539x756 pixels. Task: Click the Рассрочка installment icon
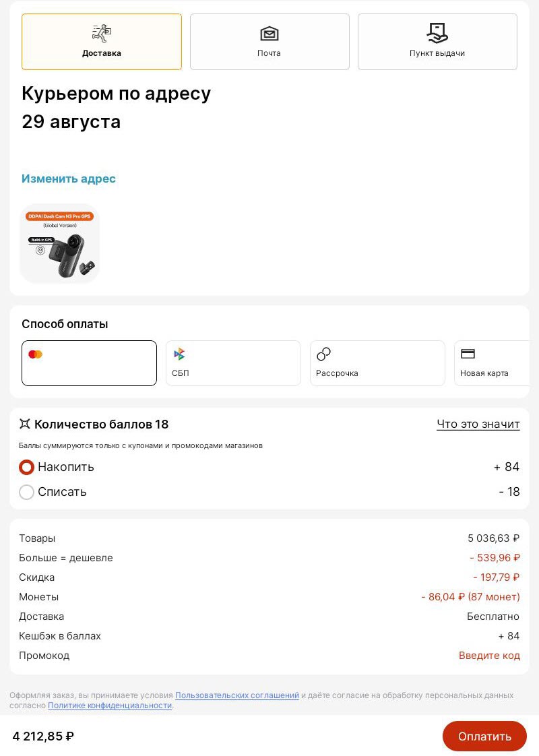click(323, 354)
